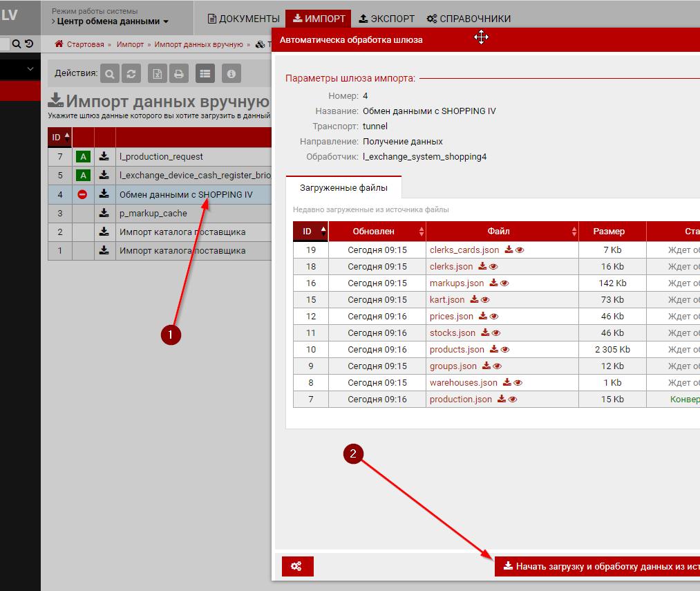The height and width of the screenshot is (591, 700).
Task: Click the print icon in Действия toolbar
Action: (179, 73)
